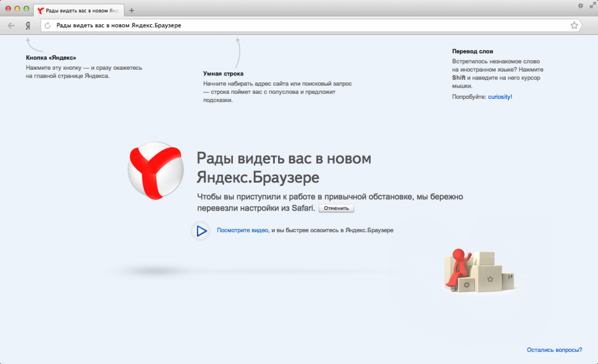
Task: Close the window with red button
Action: 8,9
